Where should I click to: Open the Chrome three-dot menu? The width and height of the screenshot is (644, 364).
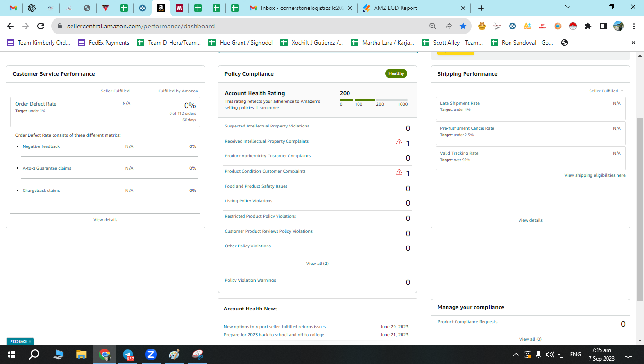tap(634, 26)
